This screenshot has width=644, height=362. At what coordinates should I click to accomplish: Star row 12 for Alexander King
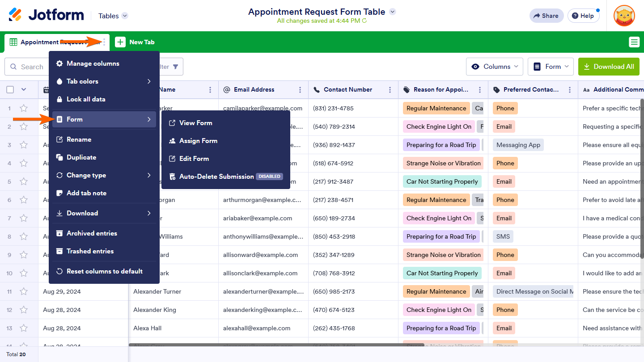click(24, 310)
